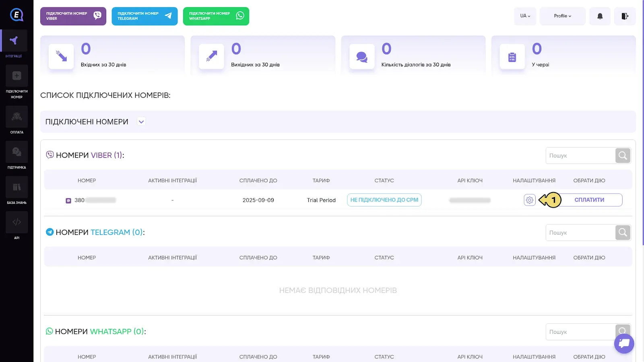This screenshot has width=644, height=362.
Task: Go to the Оплата sidebar page
Action: coord(17,120)
